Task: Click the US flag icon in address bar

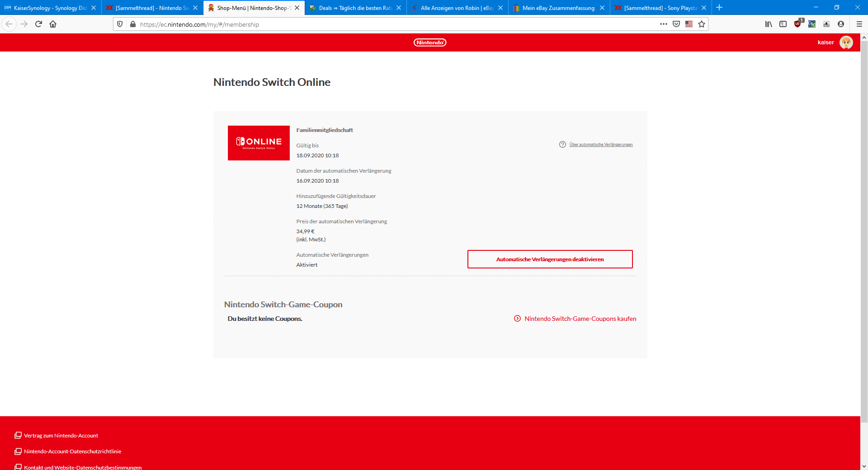Action: [x=689, y=24]
